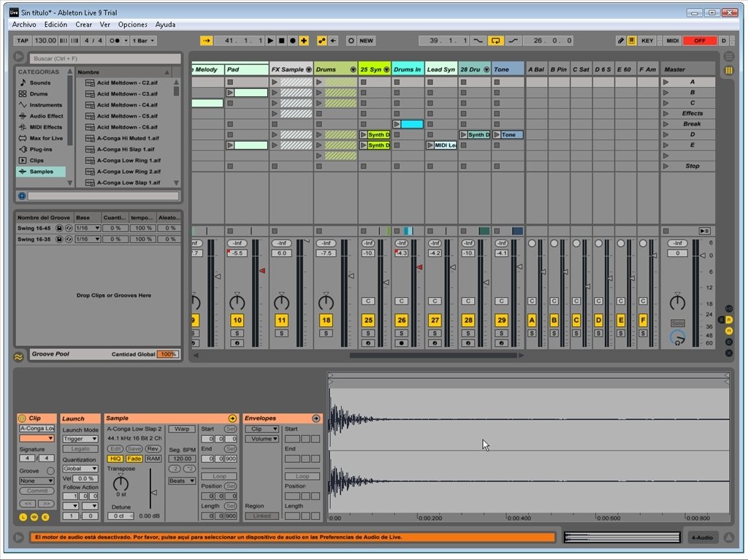Start playback with the Play button
Viewport: 748px width, 560px height.
coord(270,41)
